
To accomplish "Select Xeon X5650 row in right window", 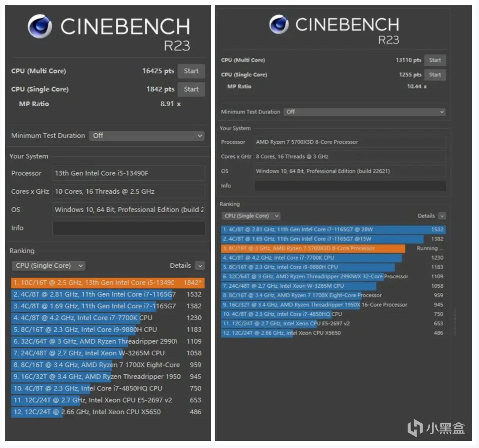I will point(333,333).
